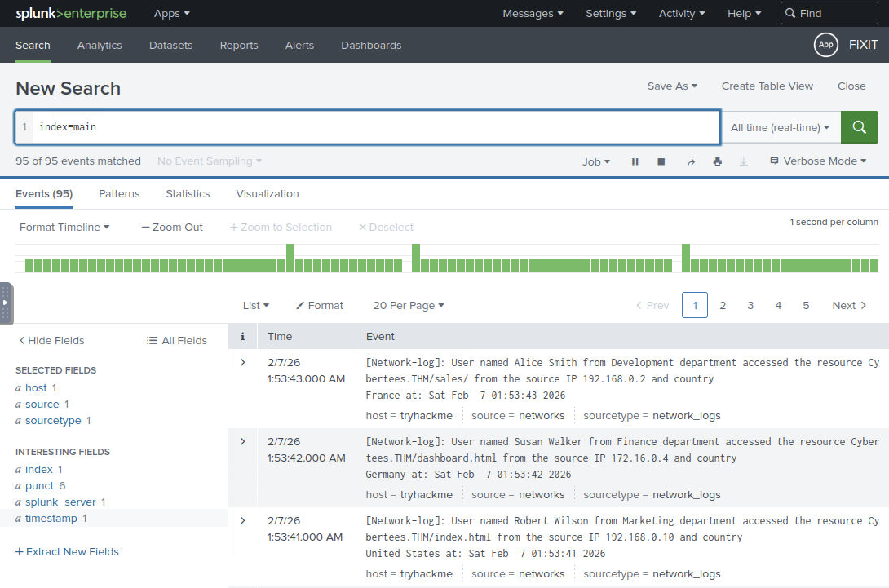Click the event info column icon
The width and height of the screenshot is (889, 588).
point(242,336)
